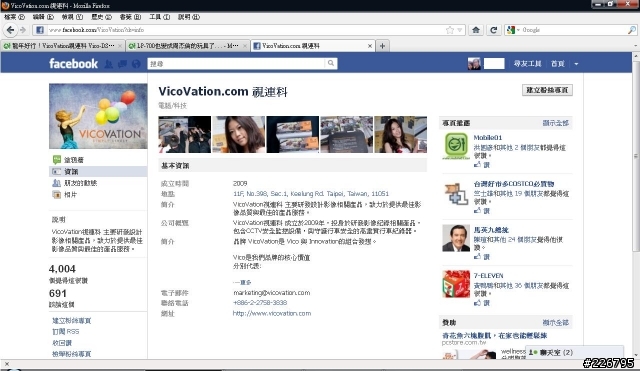Open the vicovation.com website link
The image size is (640, 371).
pos(272,313)
